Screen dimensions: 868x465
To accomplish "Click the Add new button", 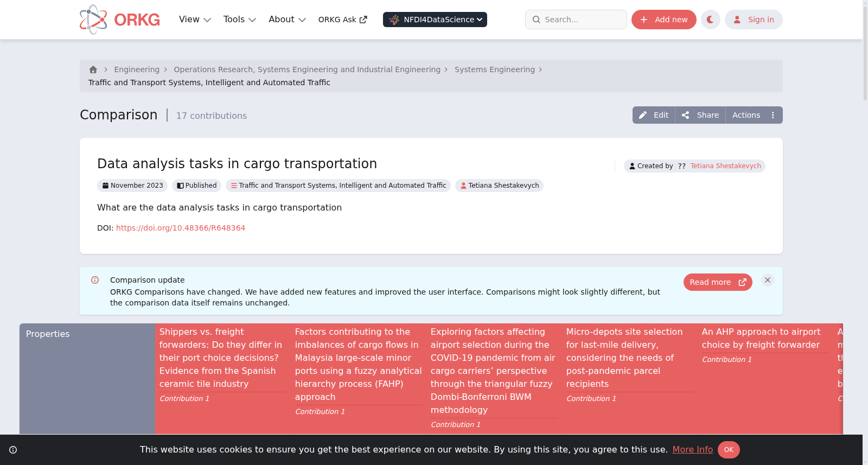I will pos(664,20).
